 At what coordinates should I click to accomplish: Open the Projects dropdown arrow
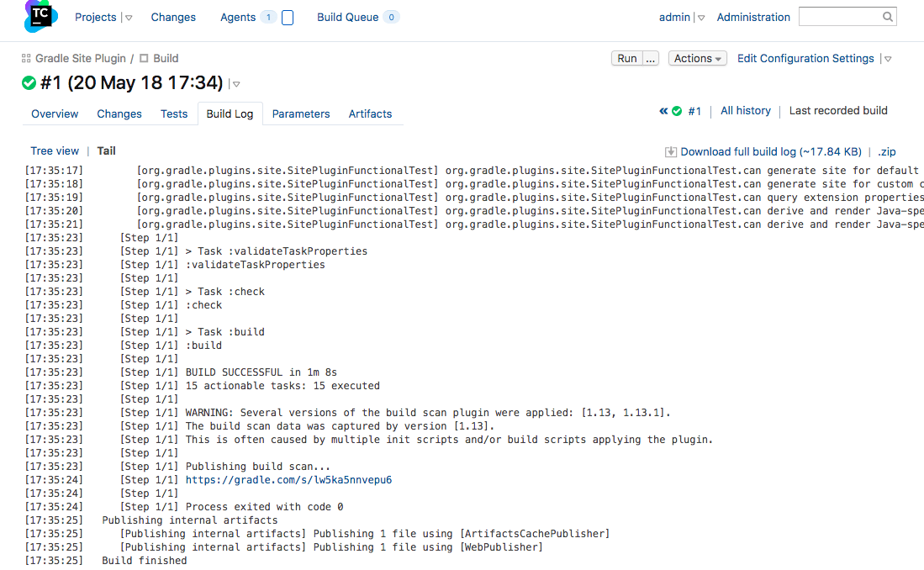point(129,18)
